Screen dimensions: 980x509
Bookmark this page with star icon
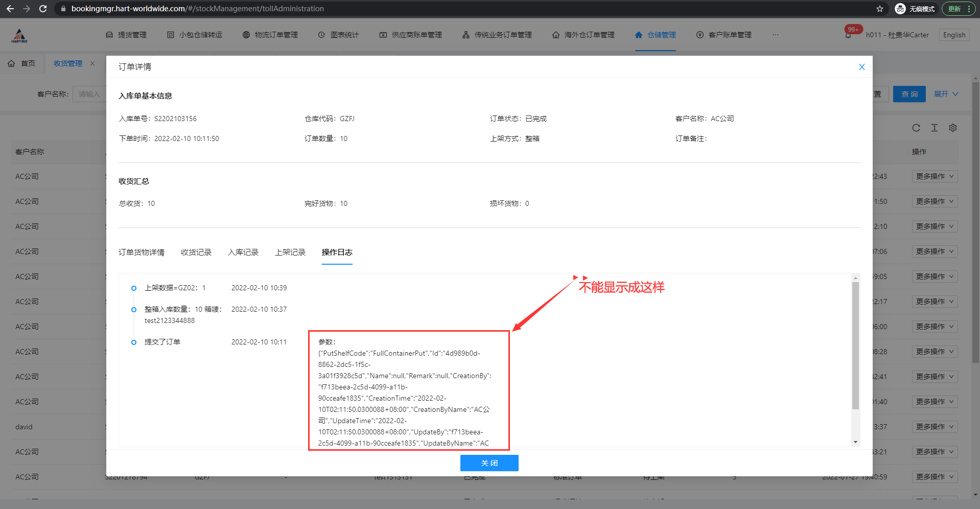point(879,9)
